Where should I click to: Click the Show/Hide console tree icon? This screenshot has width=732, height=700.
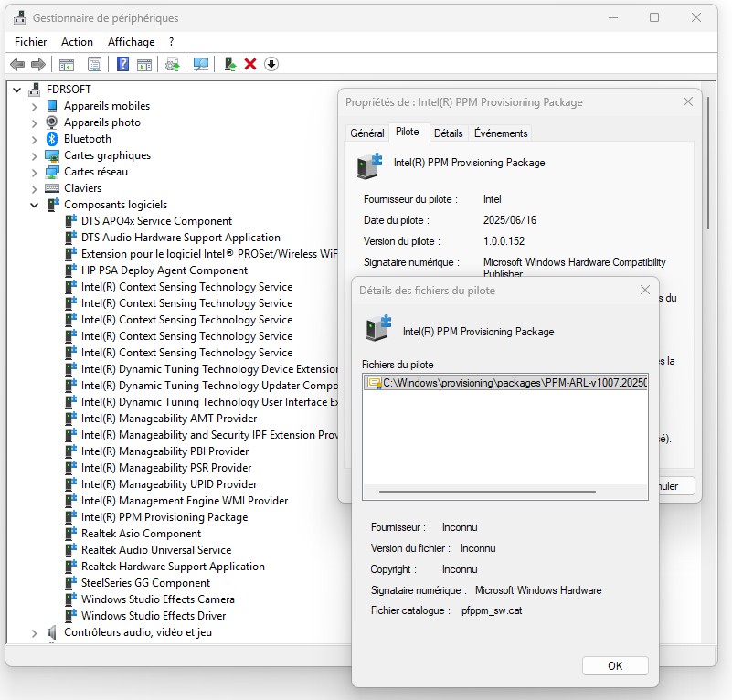point(66,64)
